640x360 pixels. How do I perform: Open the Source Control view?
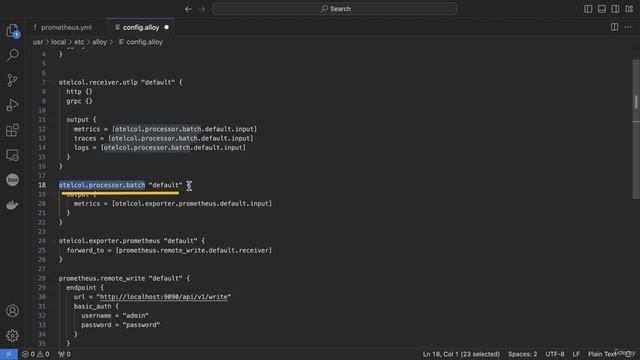(13, 80)
